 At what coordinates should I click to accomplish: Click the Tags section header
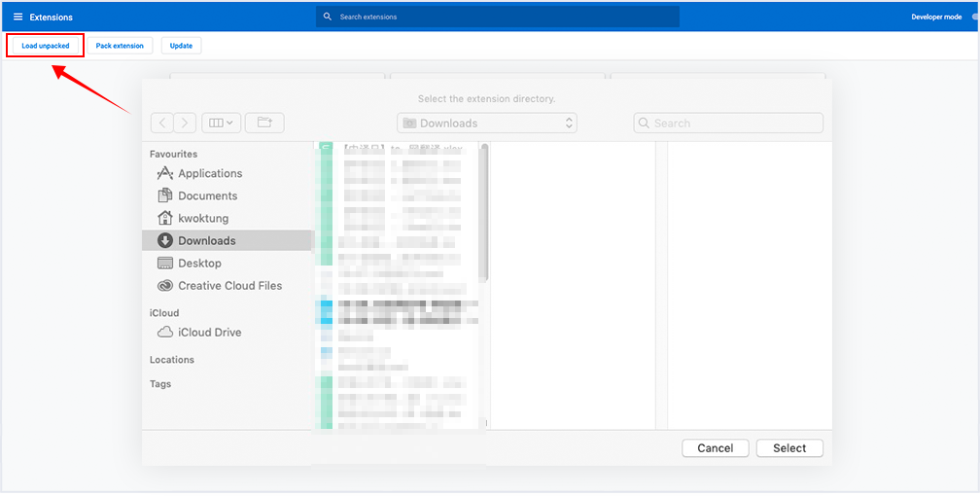coord(160,384)
